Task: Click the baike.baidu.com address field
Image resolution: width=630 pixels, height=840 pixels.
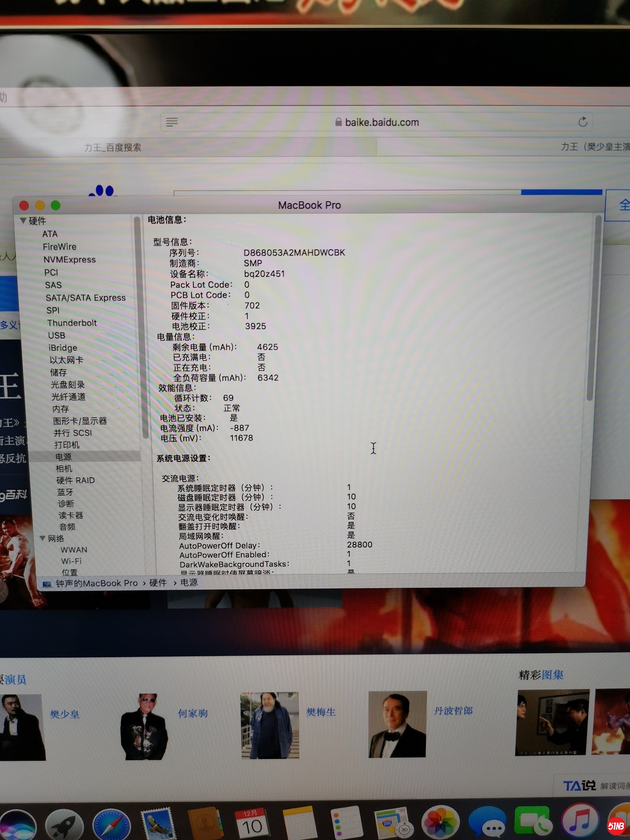Action: [x=378, y=122]
